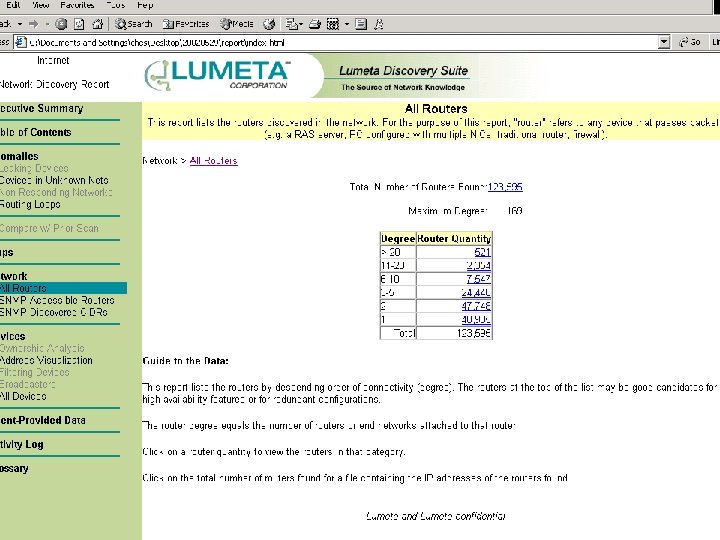Open the Favorites pane toolbar button
The image size is (720, 540).
click(186, 24)
